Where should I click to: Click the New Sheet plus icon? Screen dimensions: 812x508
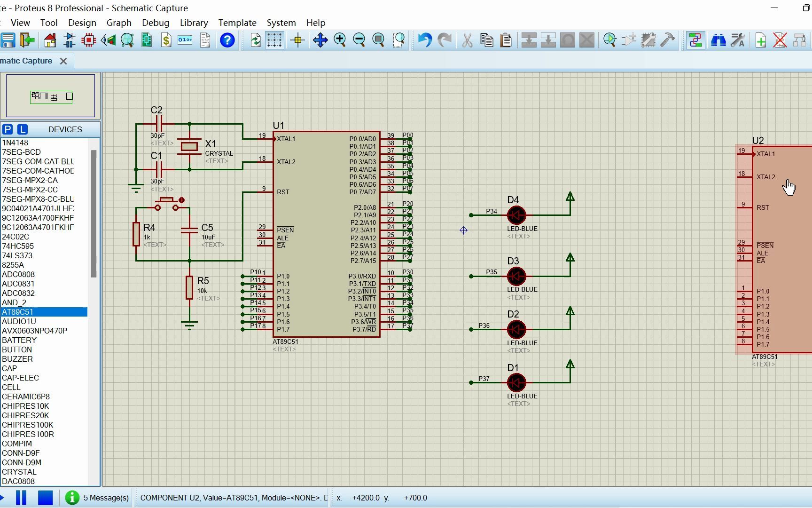(761, 40)
